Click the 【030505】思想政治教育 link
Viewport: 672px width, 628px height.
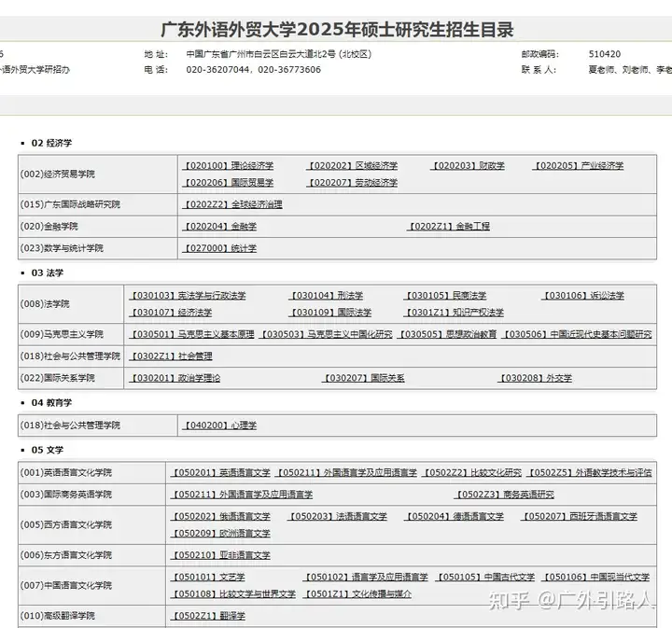tap(447, 335)
